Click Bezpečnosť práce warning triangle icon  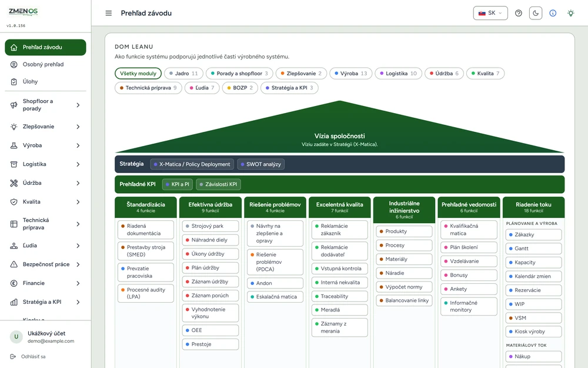(14, 264)
